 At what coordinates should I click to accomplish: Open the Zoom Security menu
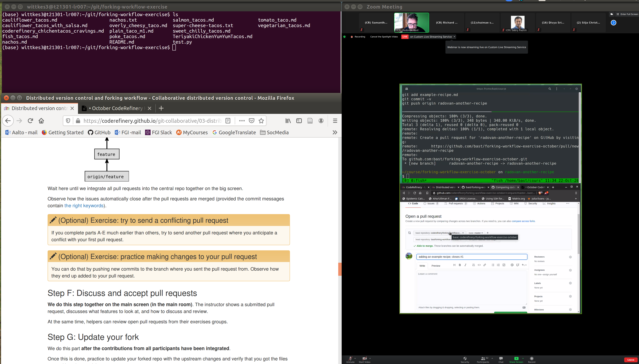pyautogui.click(x=465, y=360)
